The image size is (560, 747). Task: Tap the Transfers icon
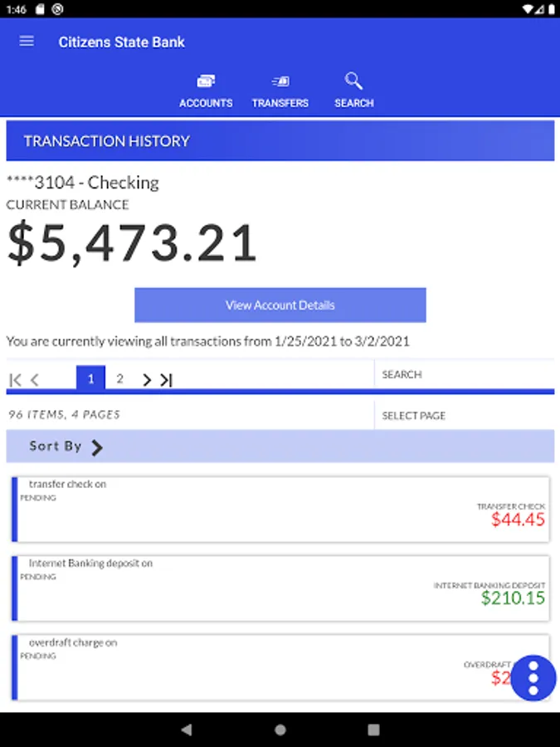pyautogui.click(x=280, y=81)
